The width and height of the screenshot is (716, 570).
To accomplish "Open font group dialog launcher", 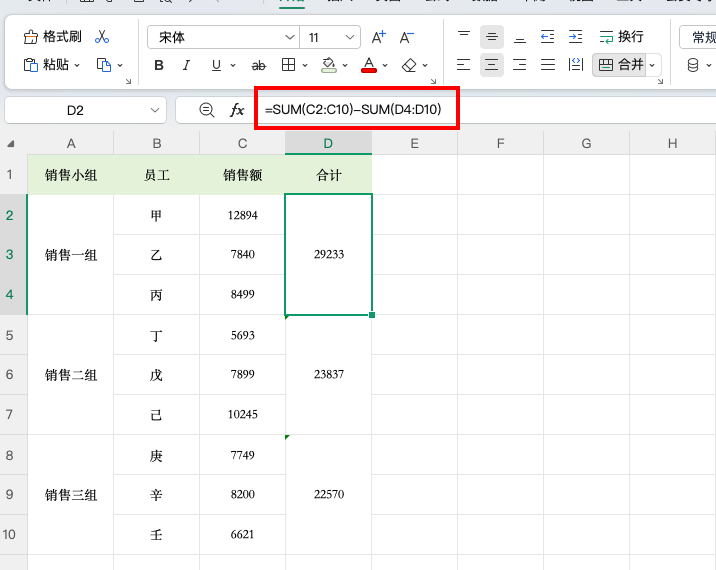I will pos(433,81).
